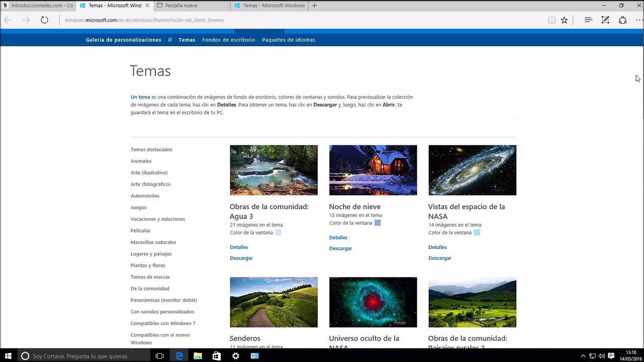Open the Universo oculto nebula thumbnail

tap(373, 302)
